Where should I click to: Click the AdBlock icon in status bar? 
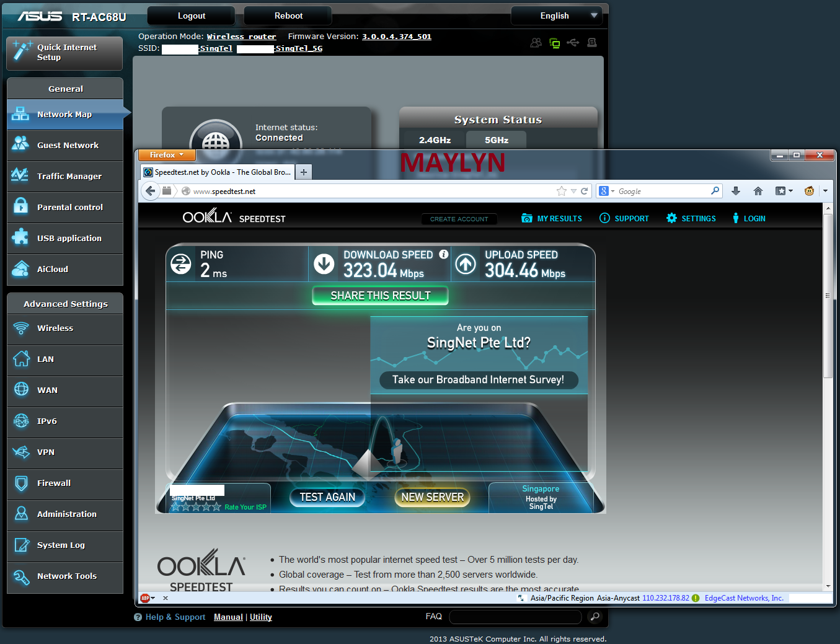coord(145,598)
